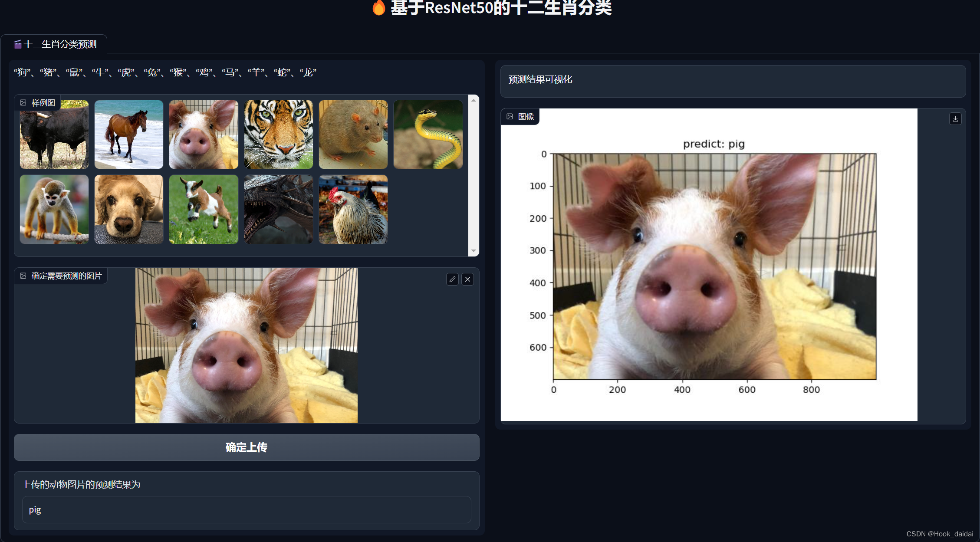Viewport: 980px width, 542px height.
Task: Select the rat example thumbnail
Action: [353, 135]
